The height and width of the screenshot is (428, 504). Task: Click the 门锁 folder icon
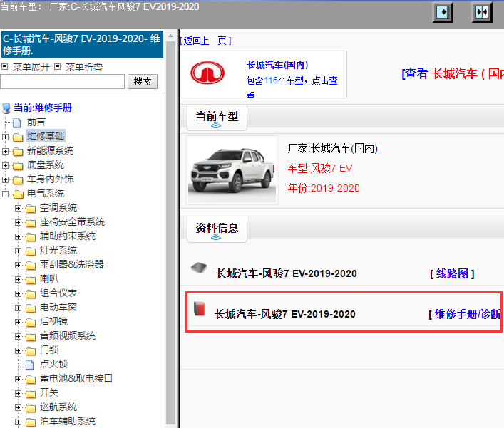click(x=31, y=350)
